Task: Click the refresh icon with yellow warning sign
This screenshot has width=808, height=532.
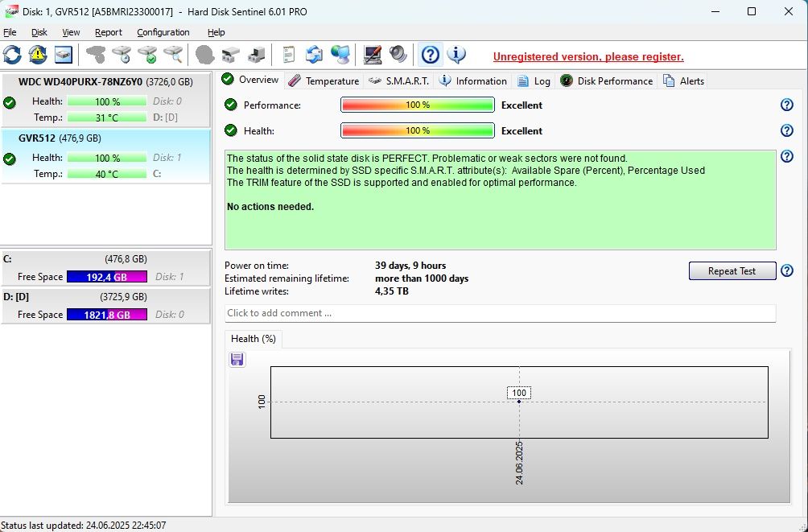Action: click(38, 54)
